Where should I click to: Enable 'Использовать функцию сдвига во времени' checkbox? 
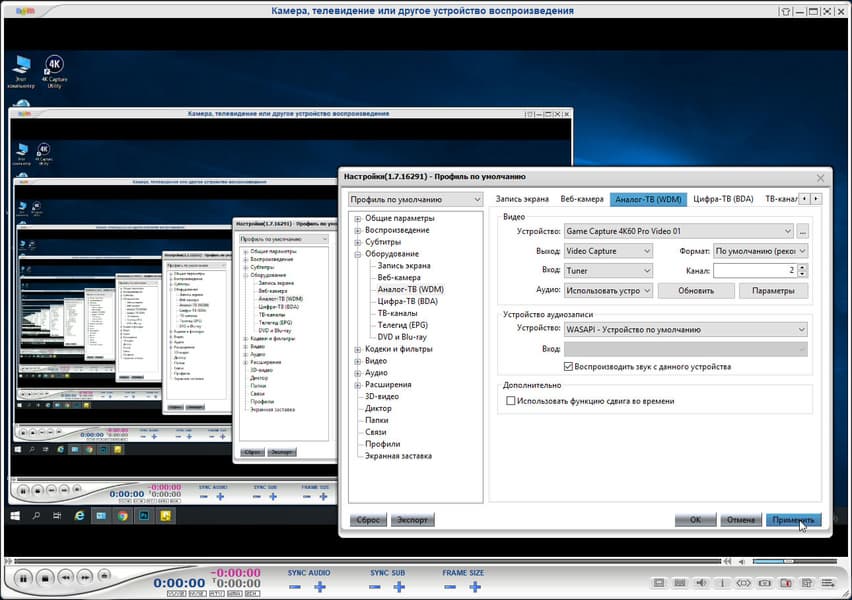[511, 401]
